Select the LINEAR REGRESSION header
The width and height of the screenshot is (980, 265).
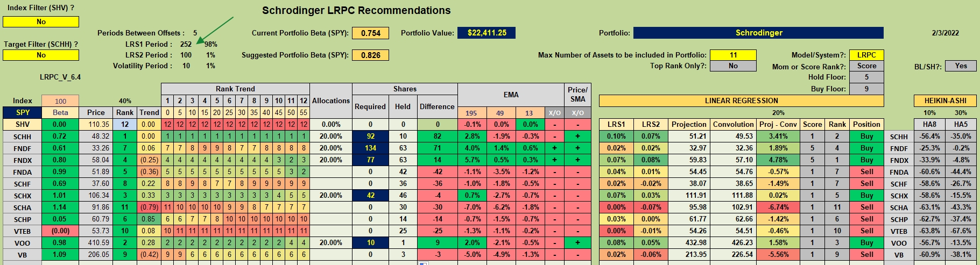coord(741,101)
